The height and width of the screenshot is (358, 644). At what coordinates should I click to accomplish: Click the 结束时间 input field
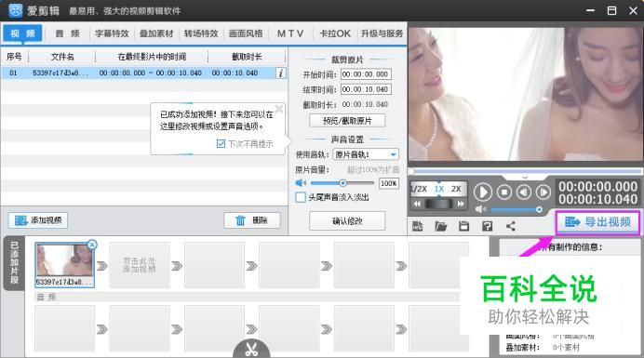[366, 89]
